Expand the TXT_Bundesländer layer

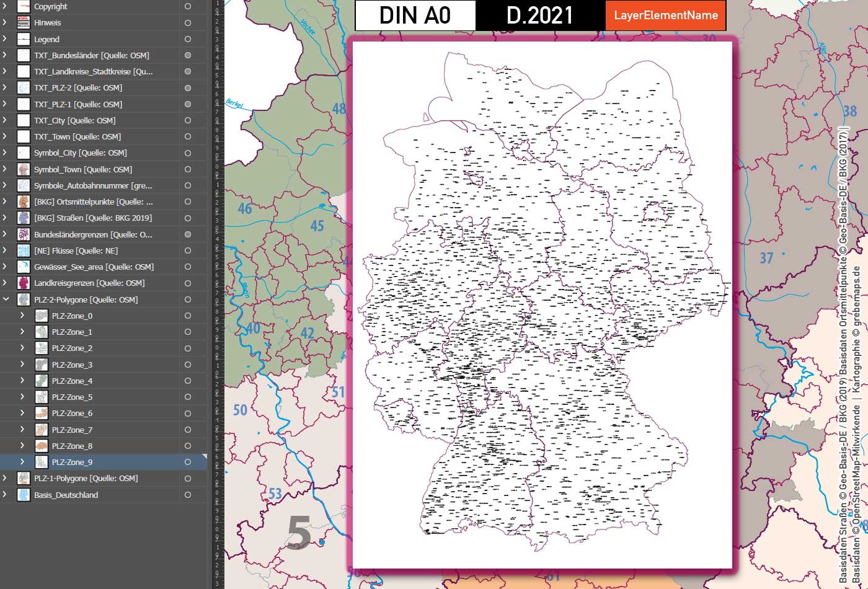(x=6, y=55)
